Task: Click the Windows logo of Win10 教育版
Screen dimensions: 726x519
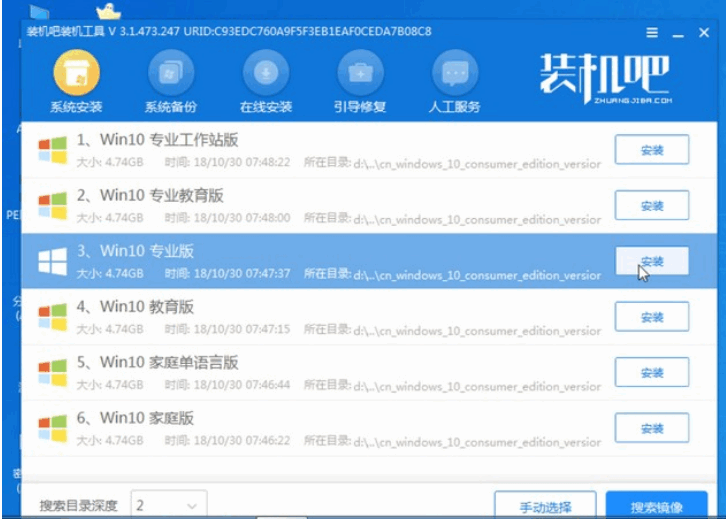Action: pyautogui.click(x=52, y=317)
